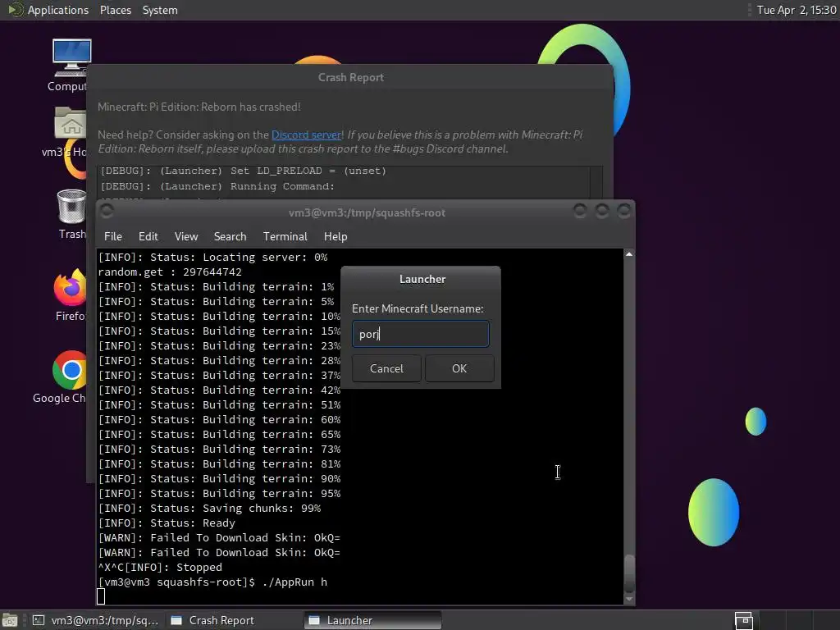Maximize the terminal window
Viewport: 840px width, 630px height.
tap(601, 211)
